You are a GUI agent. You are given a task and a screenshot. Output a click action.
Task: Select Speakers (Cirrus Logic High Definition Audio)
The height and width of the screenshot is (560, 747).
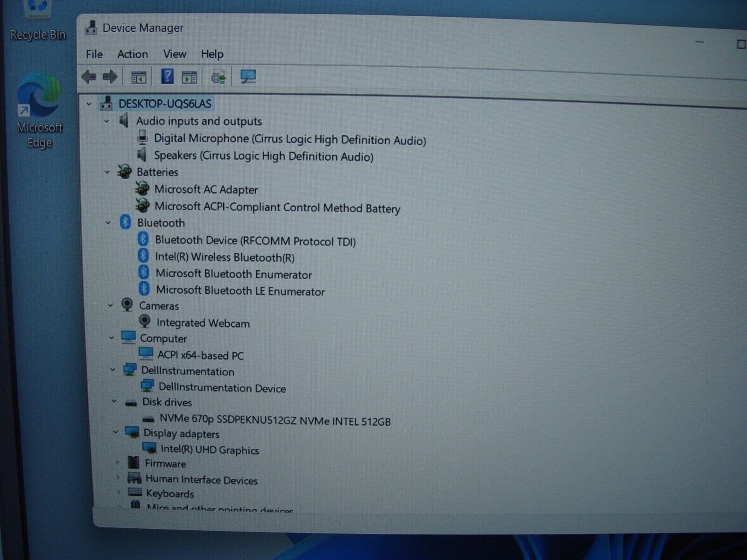[x=263, y=156]
